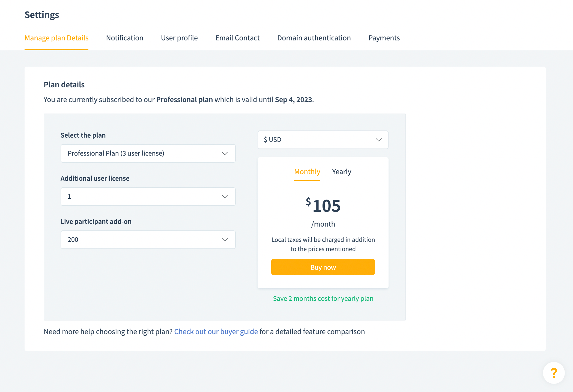Open the Payments tab
This screenshot has height=392, width=573.
click(x=384, y=38)
